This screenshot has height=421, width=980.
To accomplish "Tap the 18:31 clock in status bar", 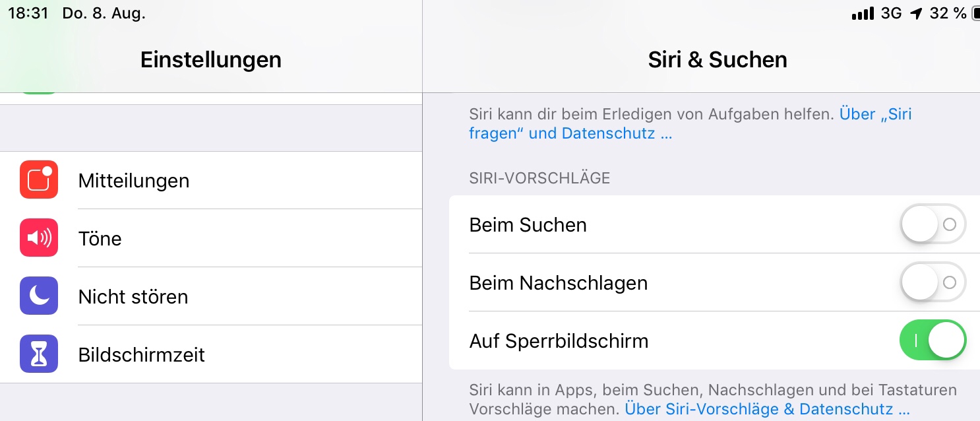I will point(28,14).
